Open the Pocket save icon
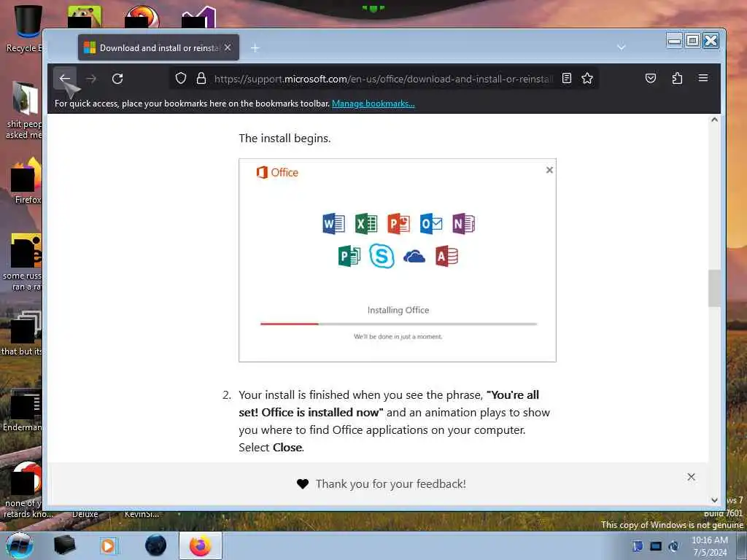This screenshot has width=747, height=560. pos(650,78)
